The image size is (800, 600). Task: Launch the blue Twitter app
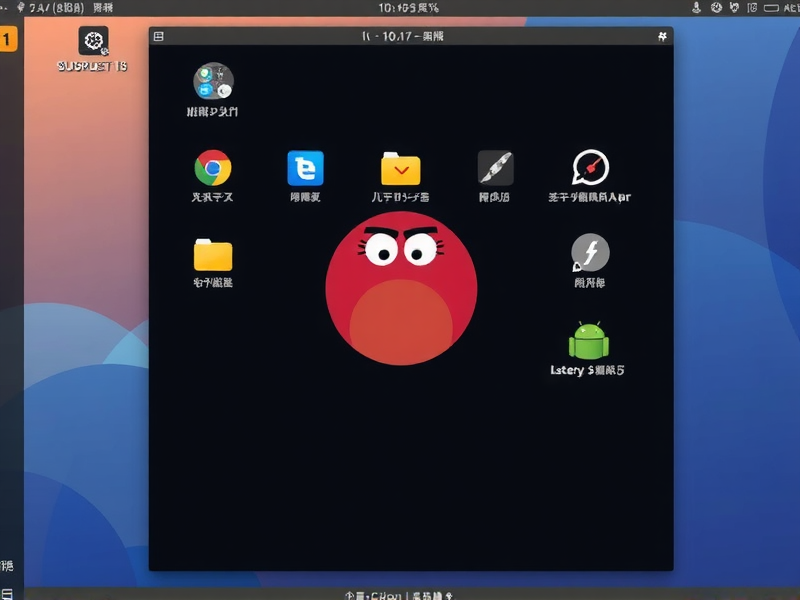point(305,168)
